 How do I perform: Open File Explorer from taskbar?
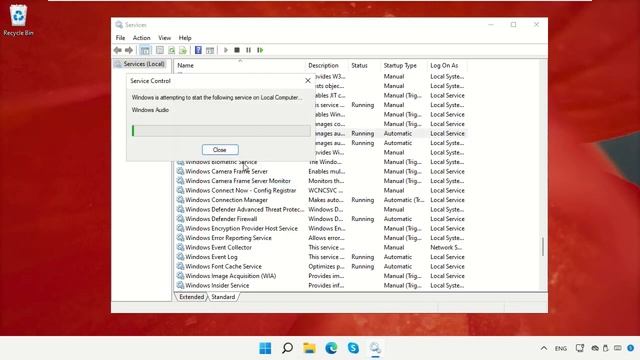(309, 348)
